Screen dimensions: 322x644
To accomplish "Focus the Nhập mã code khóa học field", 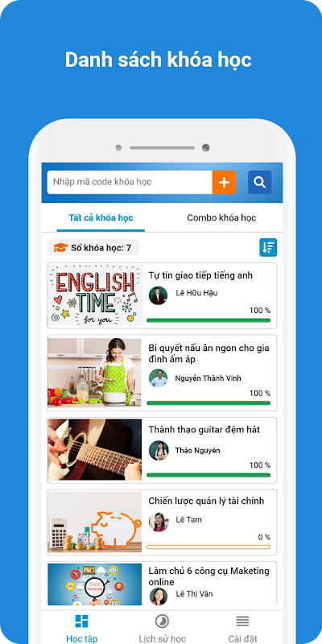I will (130, 182).
